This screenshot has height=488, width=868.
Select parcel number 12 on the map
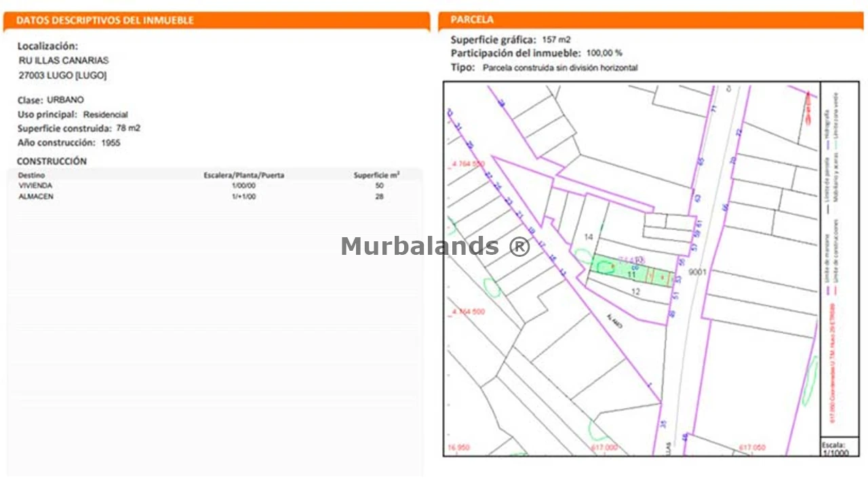pyautogui.click(x=635, y=291)
